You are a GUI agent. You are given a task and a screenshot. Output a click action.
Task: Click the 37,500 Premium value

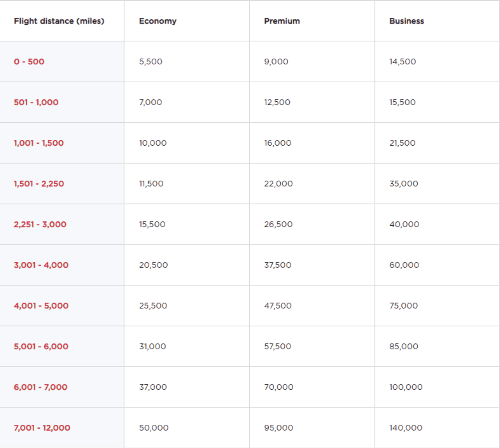pos(278,265)
